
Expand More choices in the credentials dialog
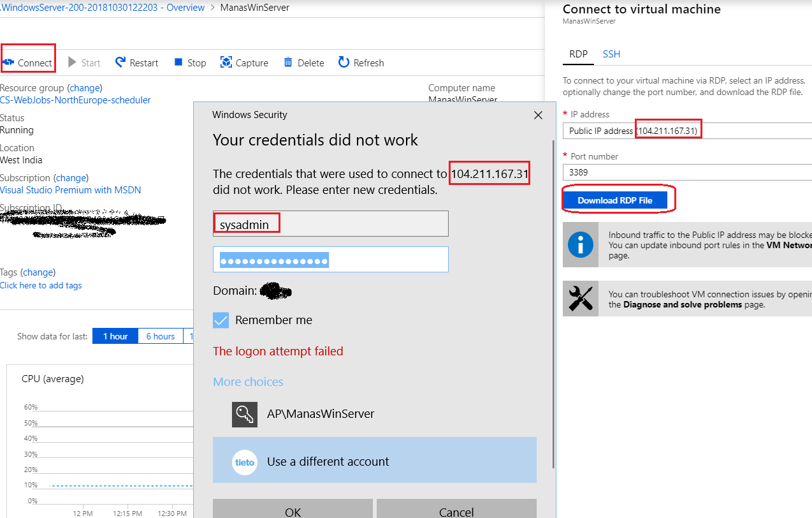248,381
